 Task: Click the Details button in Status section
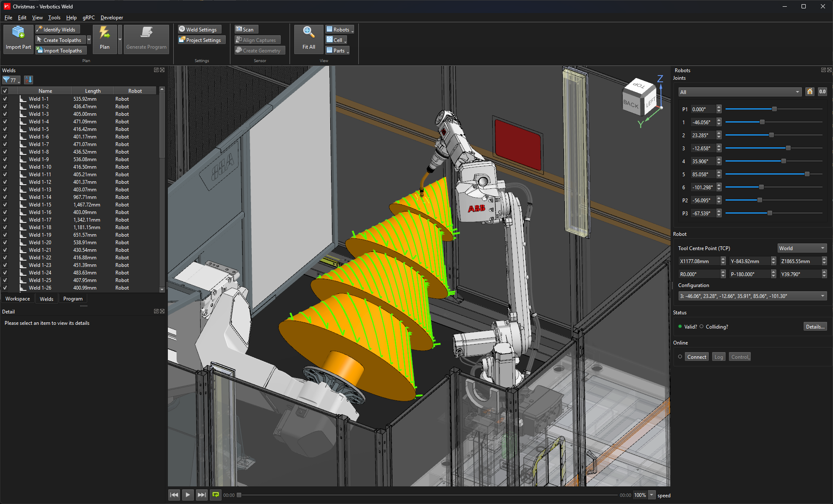click(815, 326)
